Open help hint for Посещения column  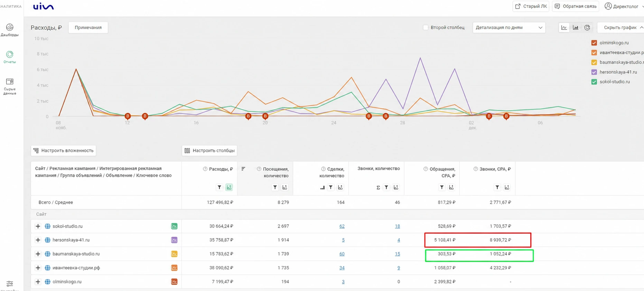click(259, 169)
